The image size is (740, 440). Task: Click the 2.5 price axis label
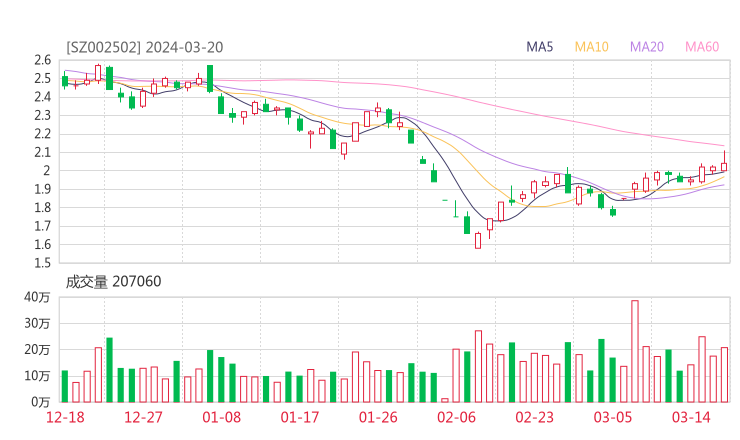click(42, 78)
